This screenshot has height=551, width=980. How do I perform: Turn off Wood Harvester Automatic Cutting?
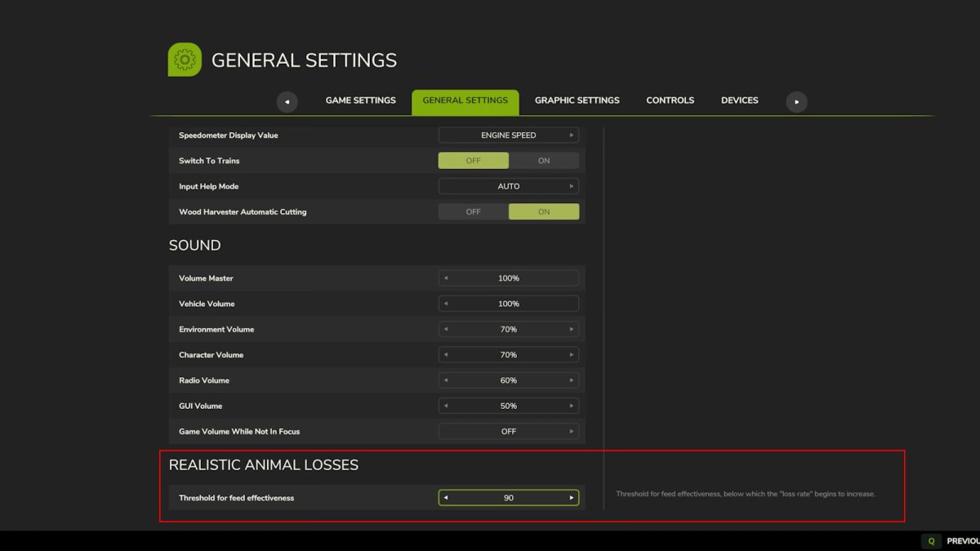click(472, 211)
